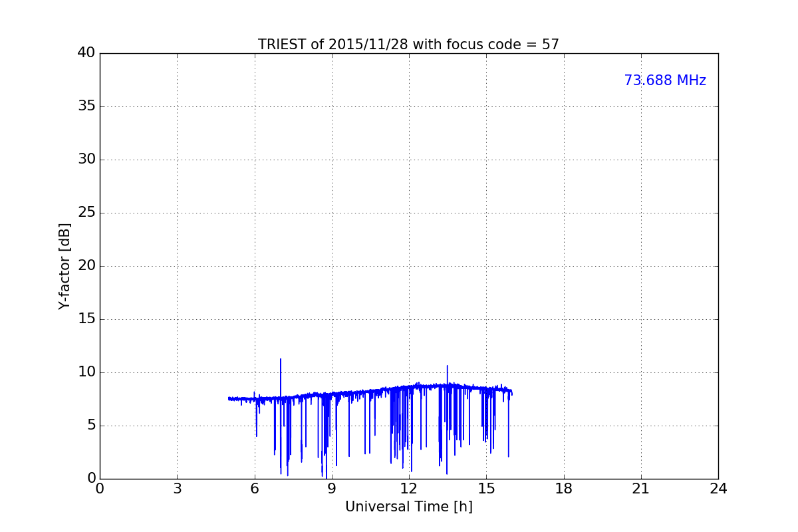
Task: Click x-axis tick label '18'
Action: coord(564,489)
